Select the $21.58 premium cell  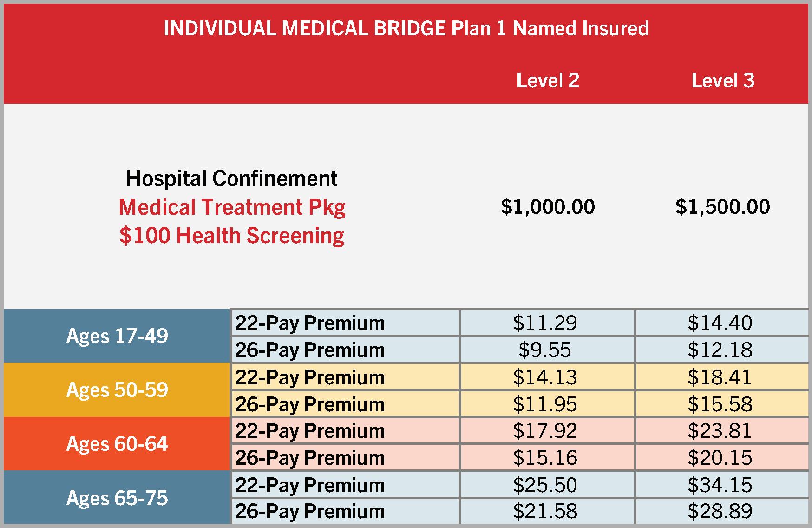pos(545,511)
